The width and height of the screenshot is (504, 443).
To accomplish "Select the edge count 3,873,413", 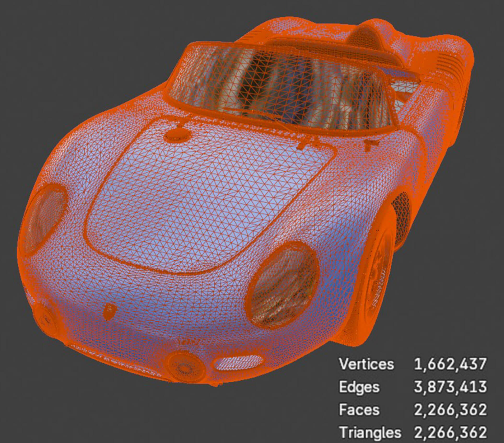I will coord(450,387).
